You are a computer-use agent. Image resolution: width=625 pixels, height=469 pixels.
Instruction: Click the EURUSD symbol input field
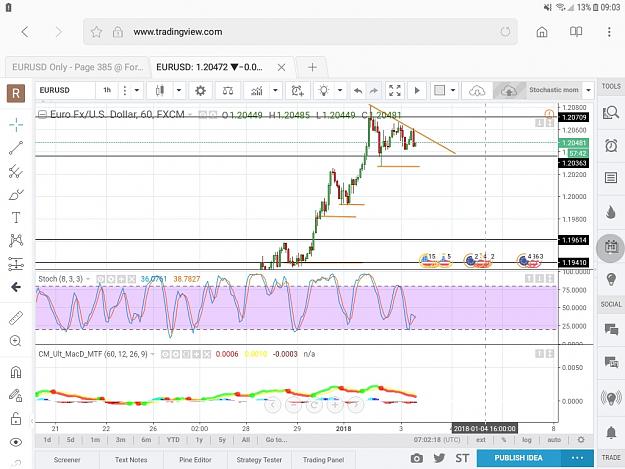[66, 90]
